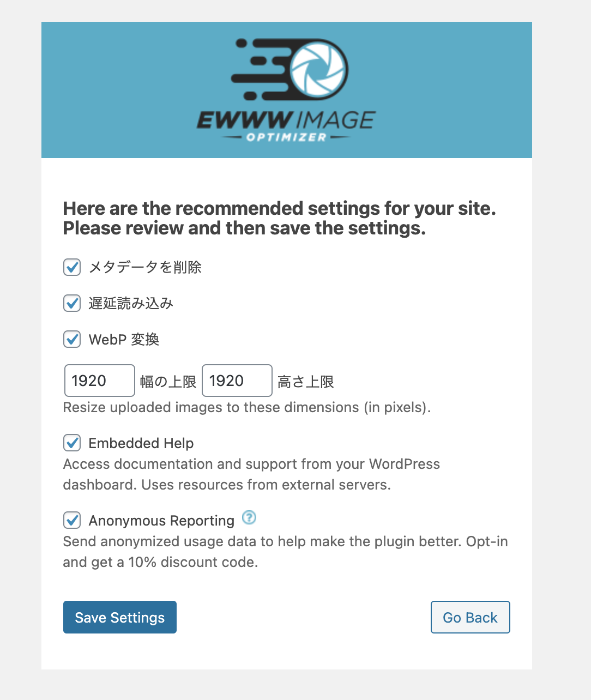This screenshot has height=700, width=591.
Task: Uncheck the 遅延読み込み checkbox
Action: (72, 303)
